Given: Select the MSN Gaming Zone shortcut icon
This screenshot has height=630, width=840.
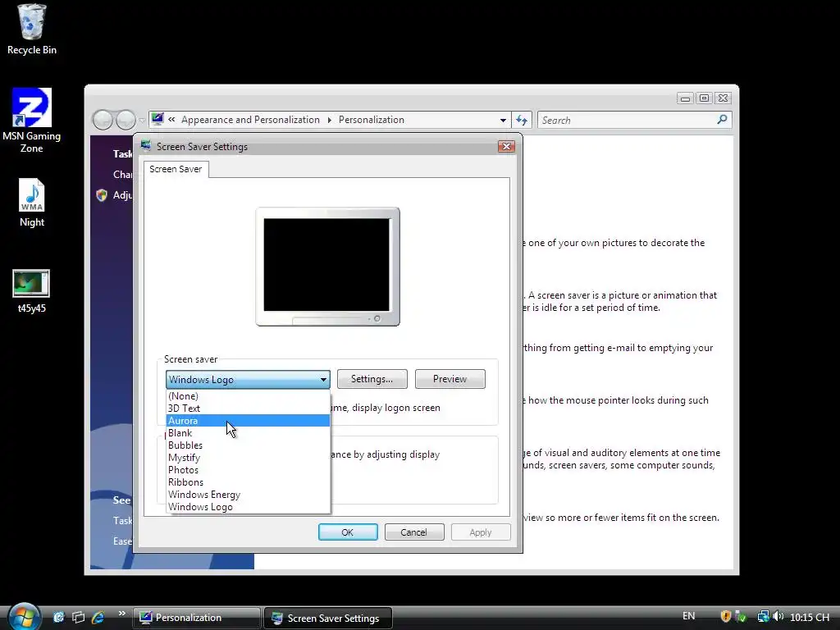Looking at the screenshot, I should pos(32,121).
